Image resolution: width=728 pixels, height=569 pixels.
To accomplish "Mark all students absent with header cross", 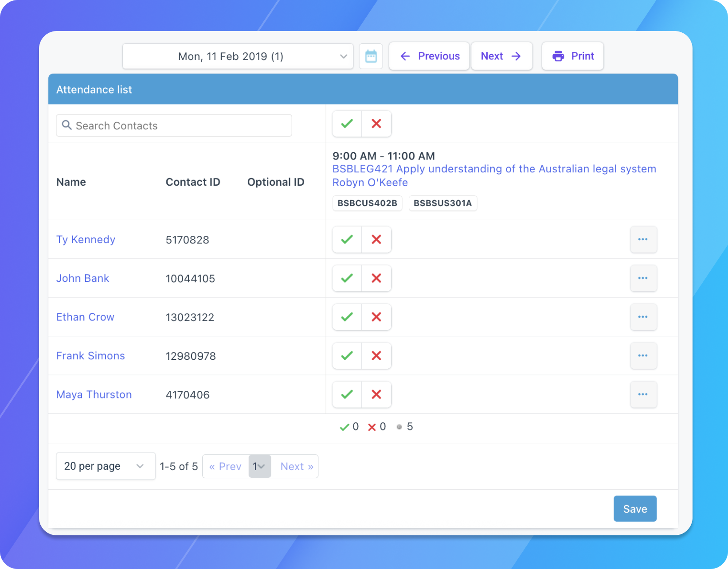I will (x=376, y=124).
